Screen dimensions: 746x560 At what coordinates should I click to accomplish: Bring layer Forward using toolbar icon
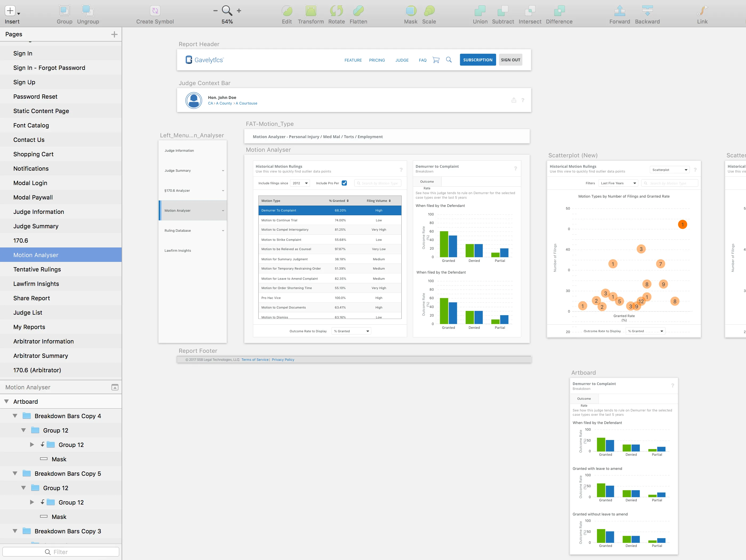(619, 11)
